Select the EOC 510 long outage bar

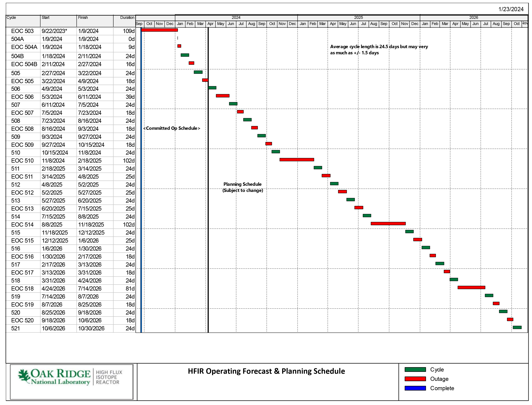click(x=297, y=160)
